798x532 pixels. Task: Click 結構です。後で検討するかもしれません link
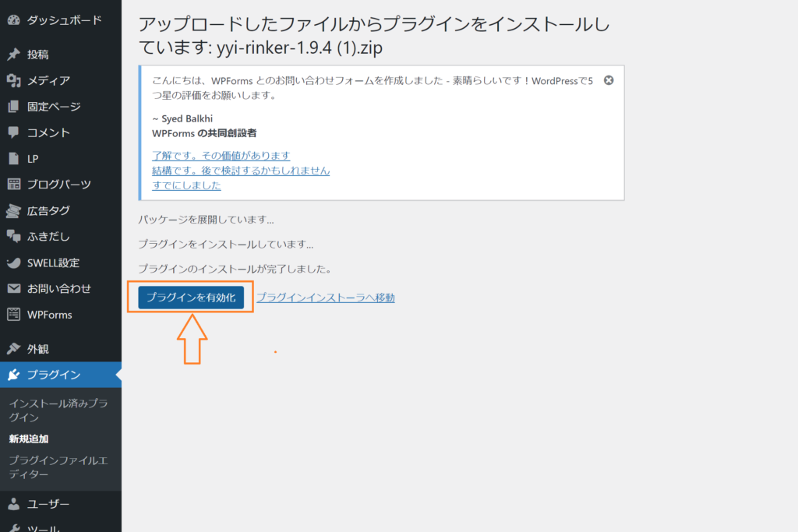coord(241,171)
